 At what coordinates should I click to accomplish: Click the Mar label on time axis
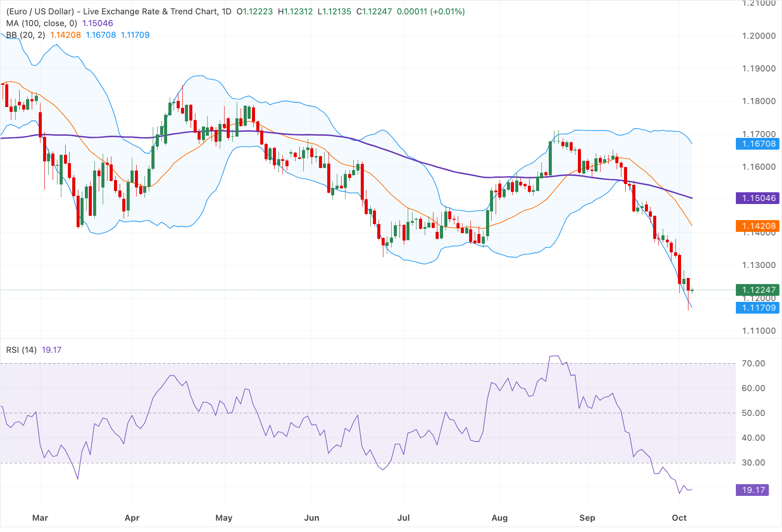pyautogui.click(x=40, y=518)
